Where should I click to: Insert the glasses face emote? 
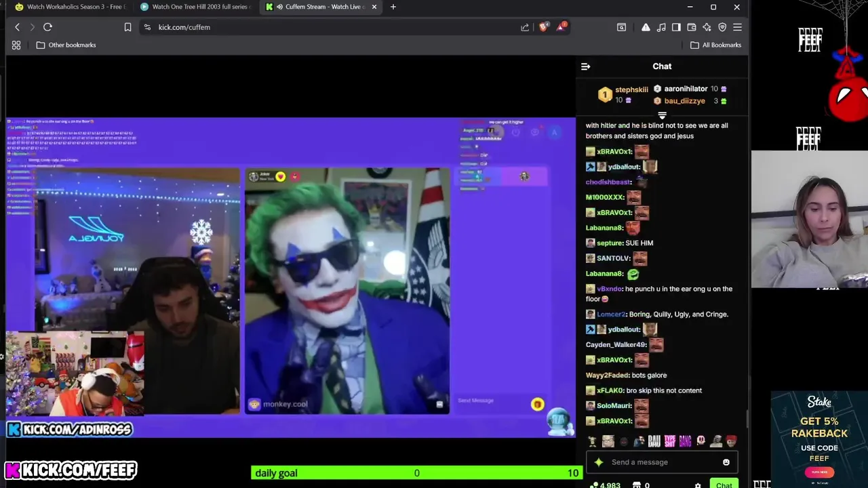point(608,441)
